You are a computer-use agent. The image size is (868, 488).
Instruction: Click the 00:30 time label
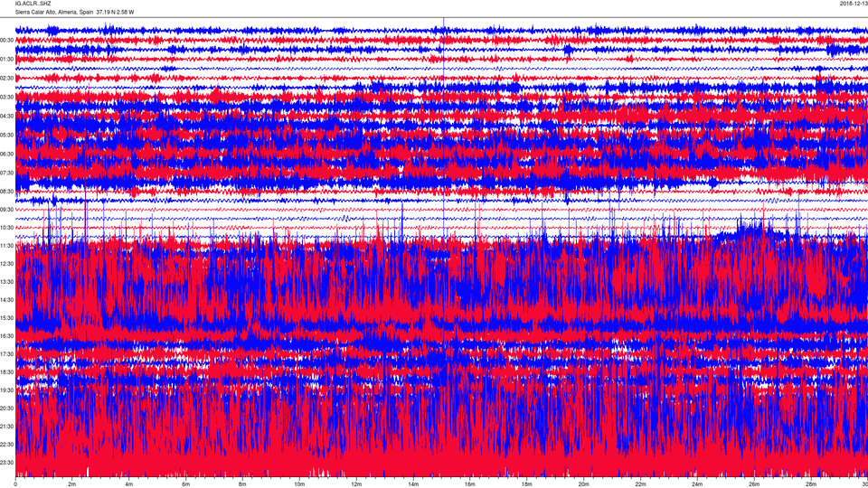6,41
